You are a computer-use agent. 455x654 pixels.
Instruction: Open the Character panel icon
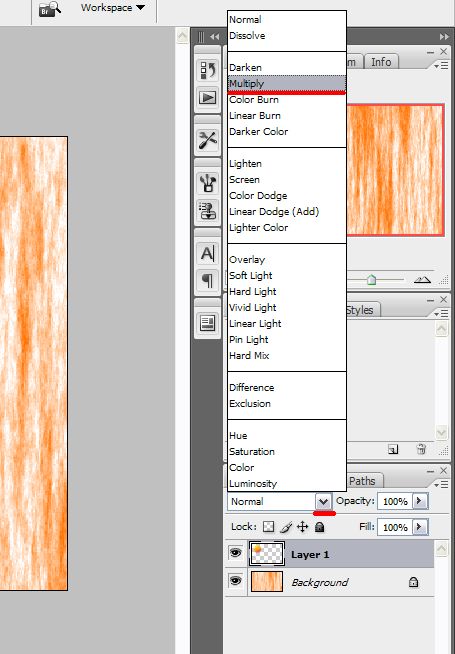208,253
